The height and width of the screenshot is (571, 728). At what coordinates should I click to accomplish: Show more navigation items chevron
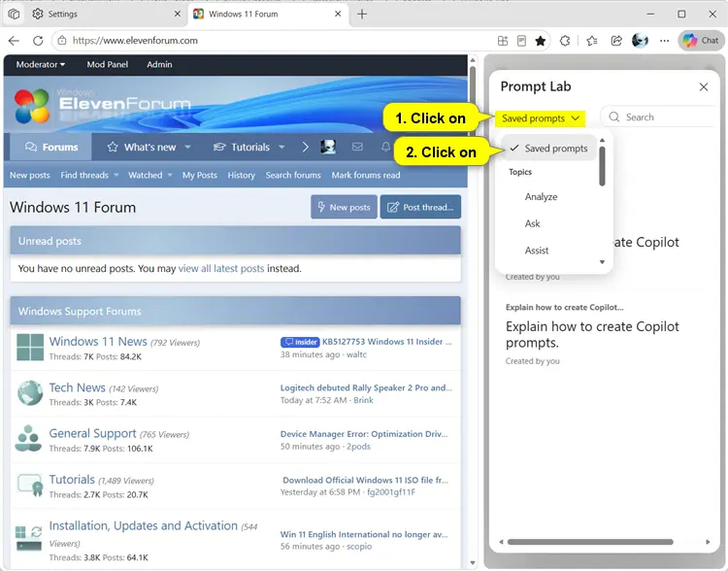[x=305, y=148]
